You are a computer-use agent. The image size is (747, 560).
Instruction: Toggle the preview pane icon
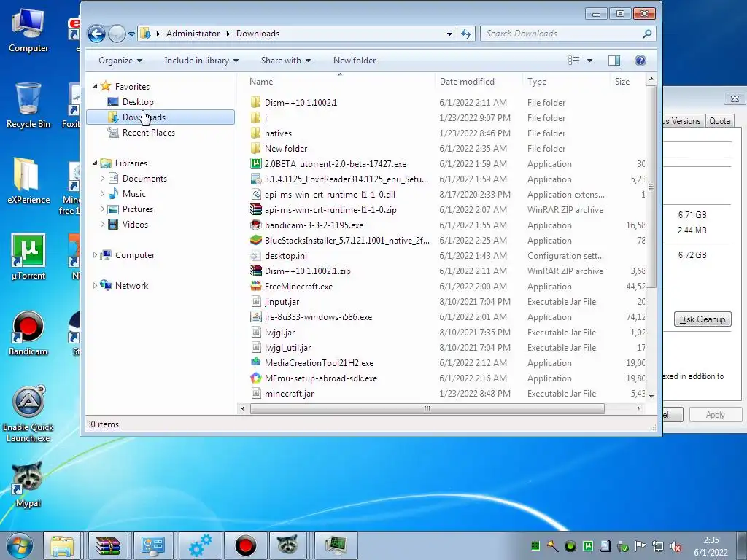(x=614, y=61)
